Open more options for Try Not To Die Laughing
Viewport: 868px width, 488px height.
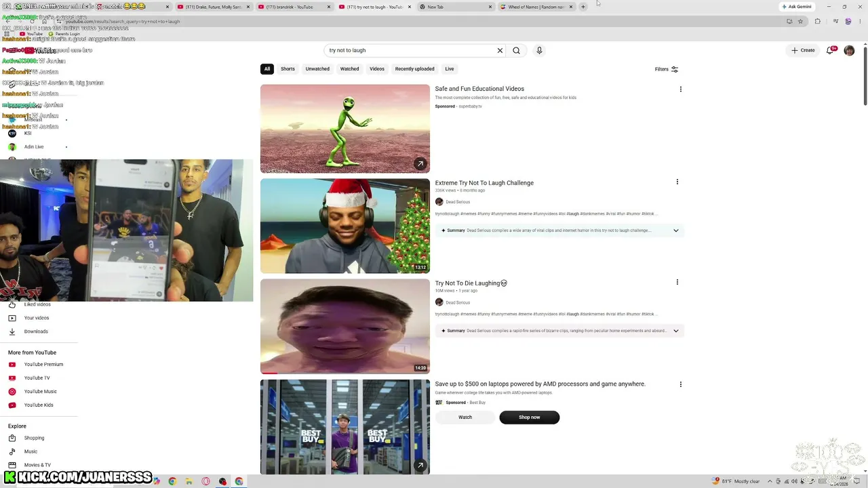point(677,282)
